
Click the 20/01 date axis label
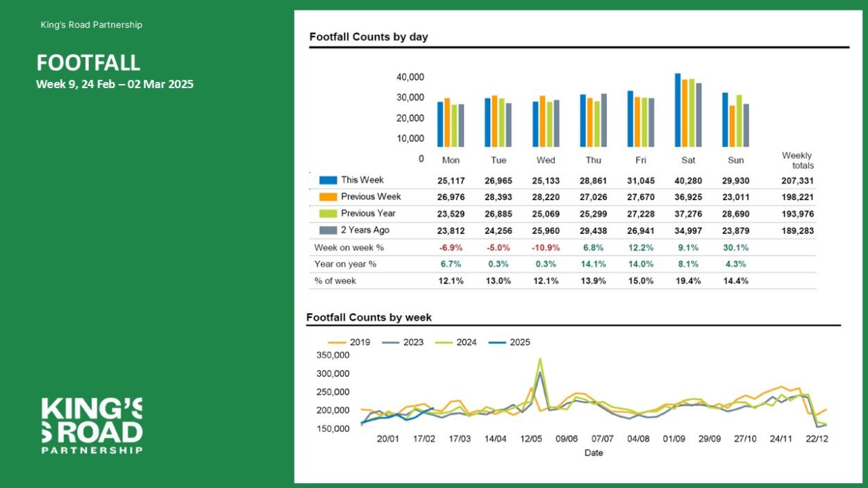(x=388, y=439)
